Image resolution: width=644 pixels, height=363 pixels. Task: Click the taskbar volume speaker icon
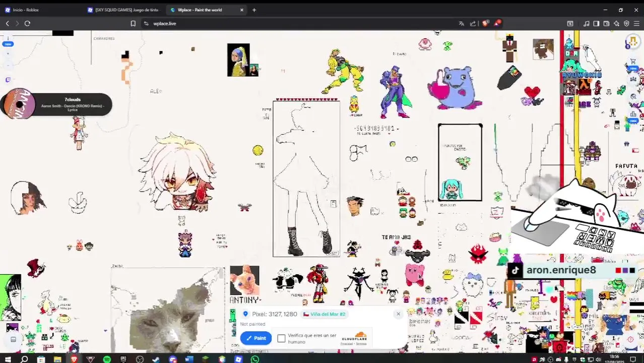[598, 359]
